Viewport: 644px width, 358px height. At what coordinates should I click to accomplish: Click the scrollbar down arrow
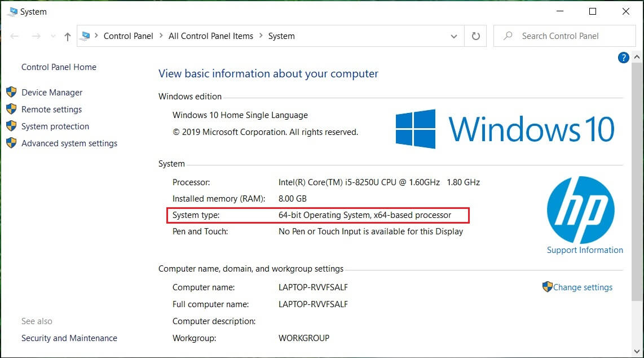[637, 352]
